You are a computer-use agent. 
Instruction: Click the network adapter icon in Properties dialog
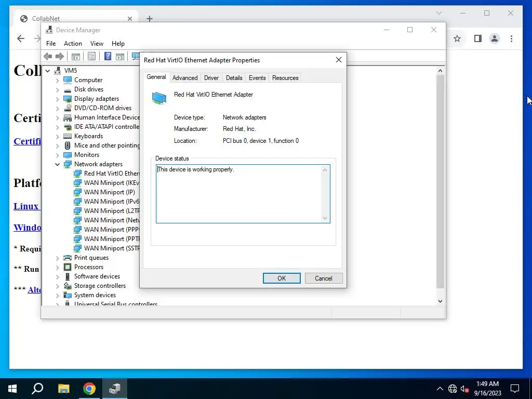coord(159,98)
